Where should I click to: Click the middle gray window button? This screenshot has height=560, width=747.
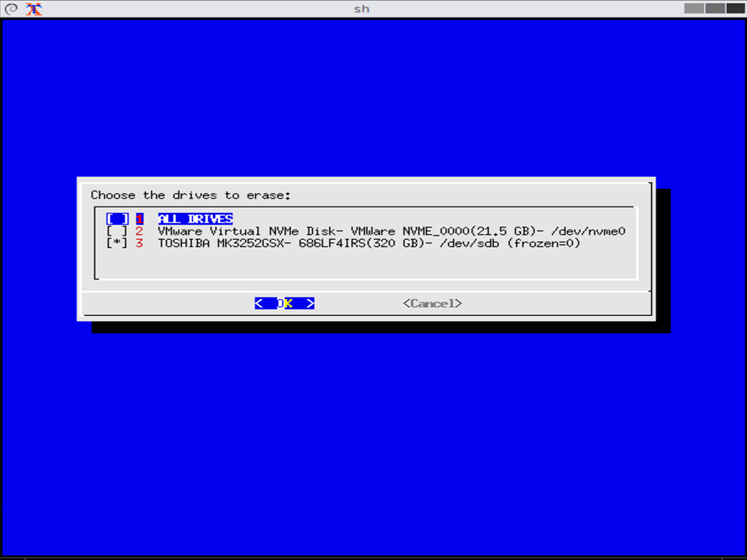715,9
